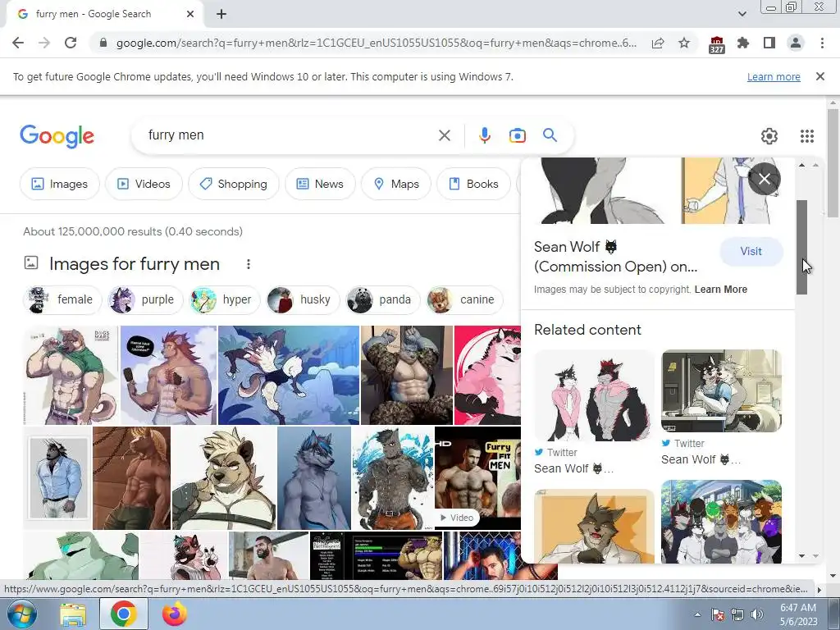Viewport: 840px width, 630px height.
Task: Open the tab search dropdown arrow
Action: [x=742, y=14]
